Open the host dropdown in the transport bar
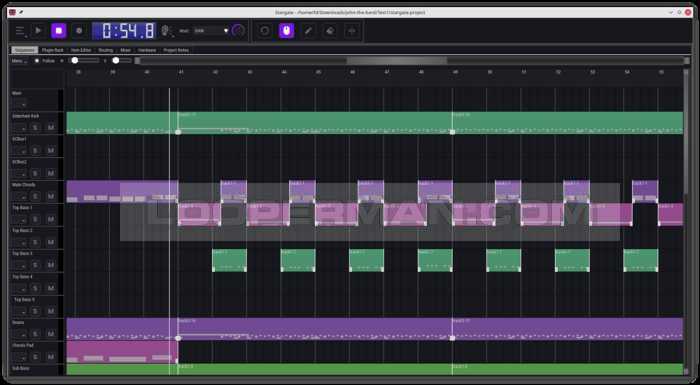The width and height of the screenshot is (700, 385). click(212, 31)
